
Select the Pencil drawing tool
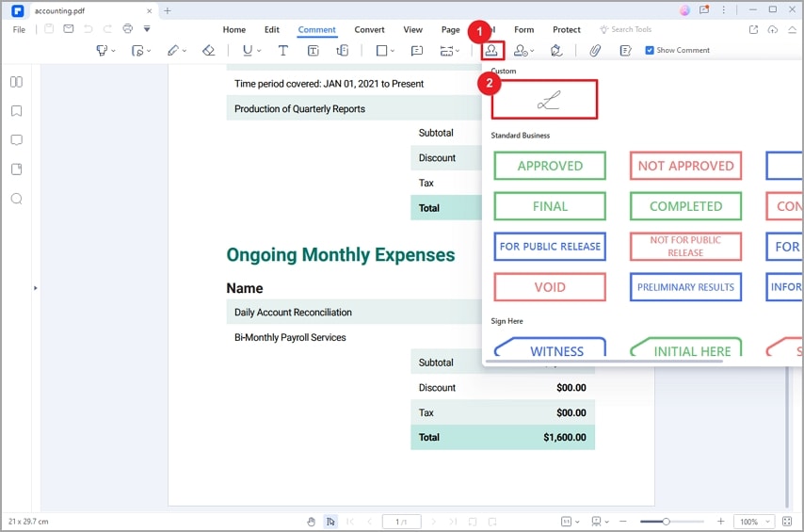173,50
